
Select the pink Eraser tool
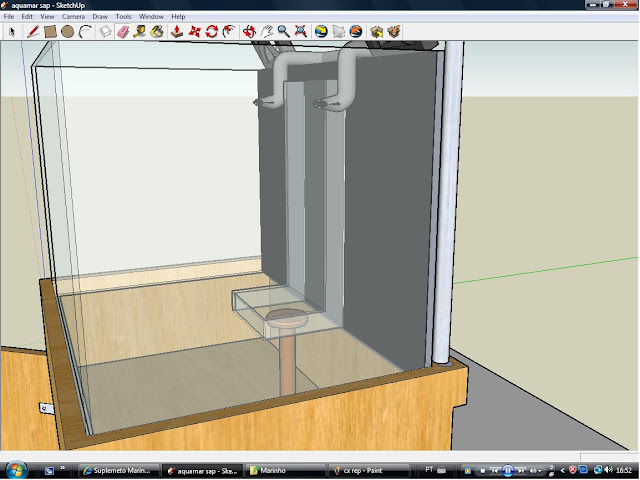coord(122,31)
